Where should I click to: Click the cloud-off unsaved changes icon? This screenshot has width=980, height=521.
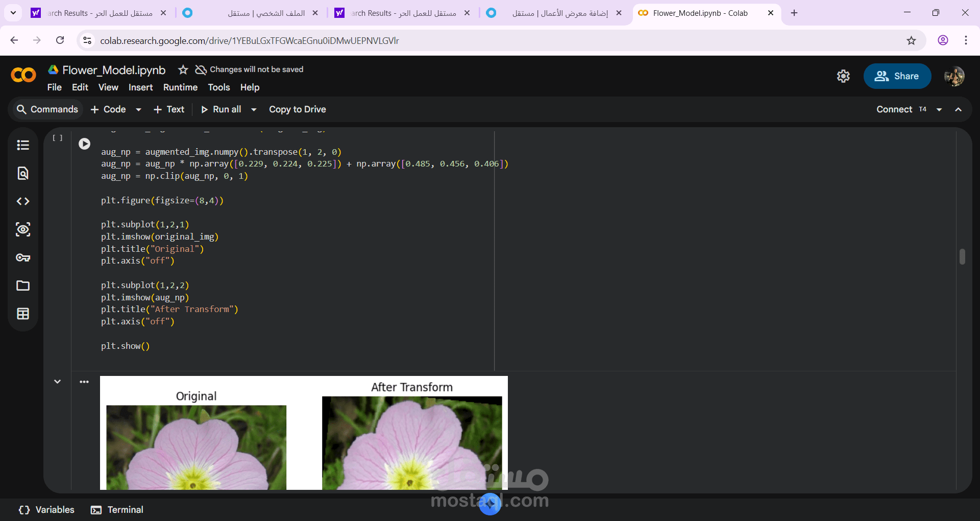201,69
